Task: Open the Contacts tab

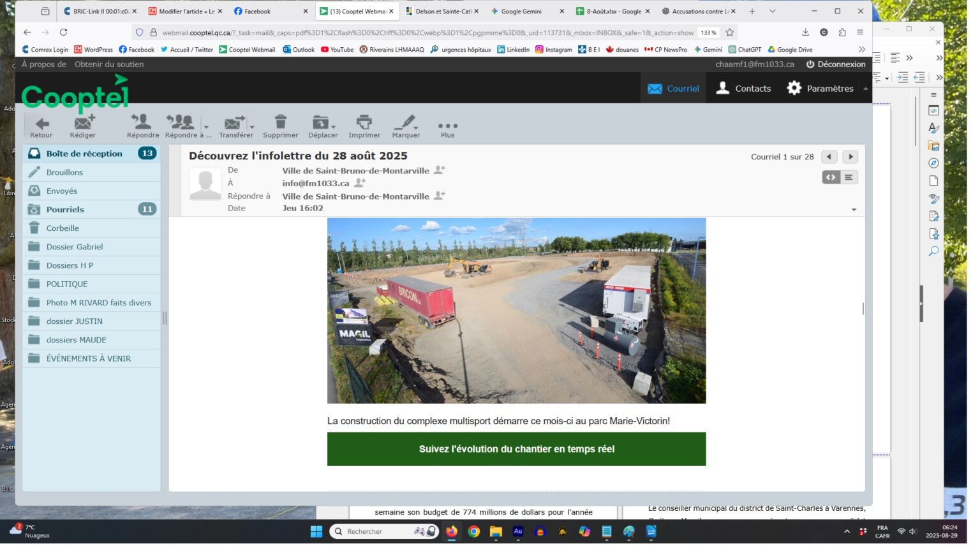Action: tap(743, 89)
